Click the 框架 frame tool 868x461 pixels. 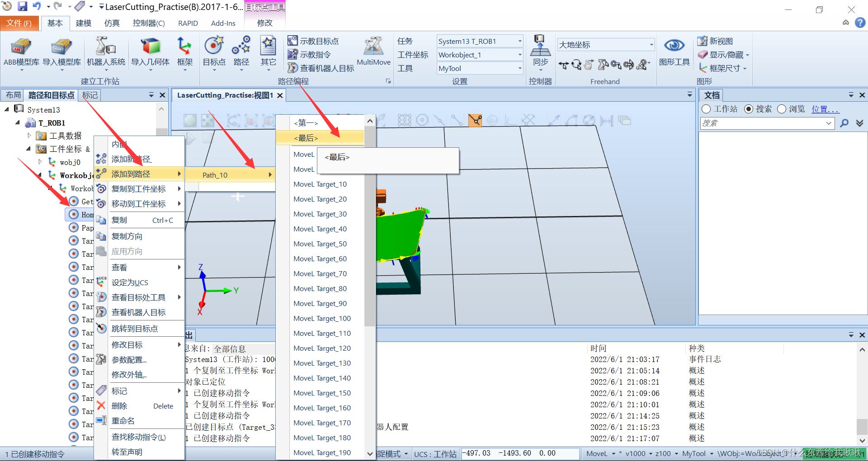(184, 53)
